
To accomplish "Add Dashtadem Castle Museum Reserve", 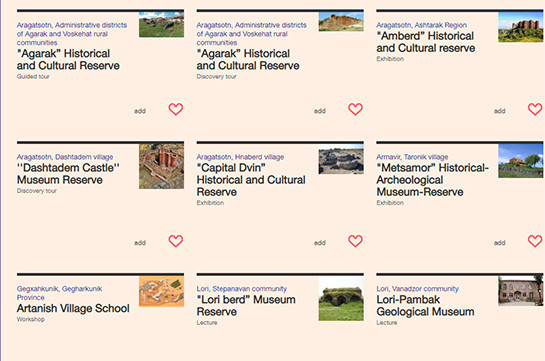I will pos(140,243).
